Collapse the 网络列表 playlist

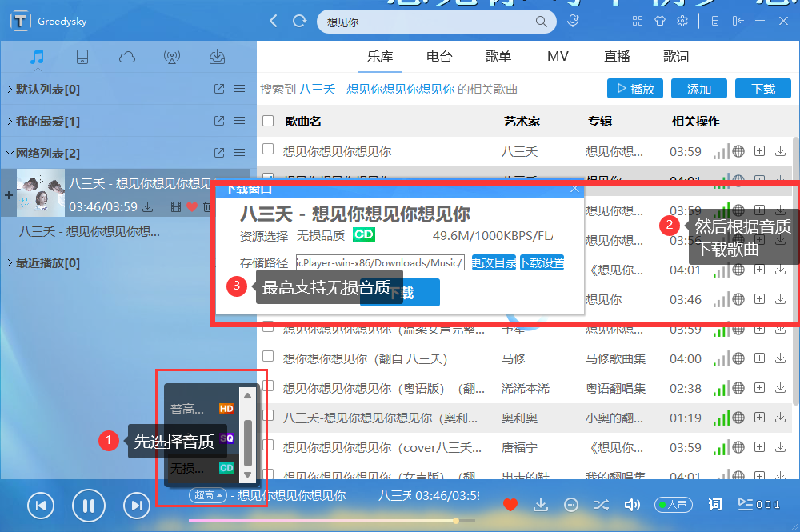tap(10, 153)
